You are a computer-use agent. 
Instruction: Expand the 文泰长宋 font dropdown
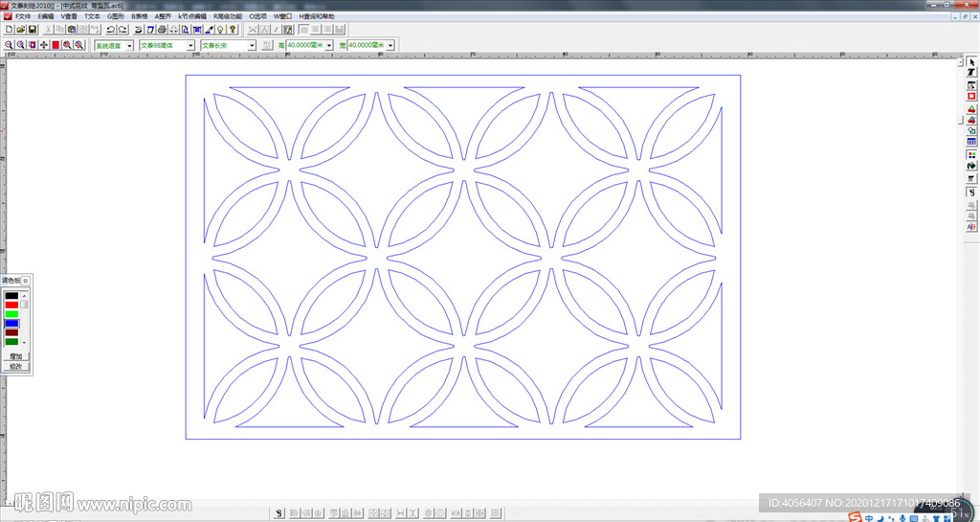(x=252, y=45)
